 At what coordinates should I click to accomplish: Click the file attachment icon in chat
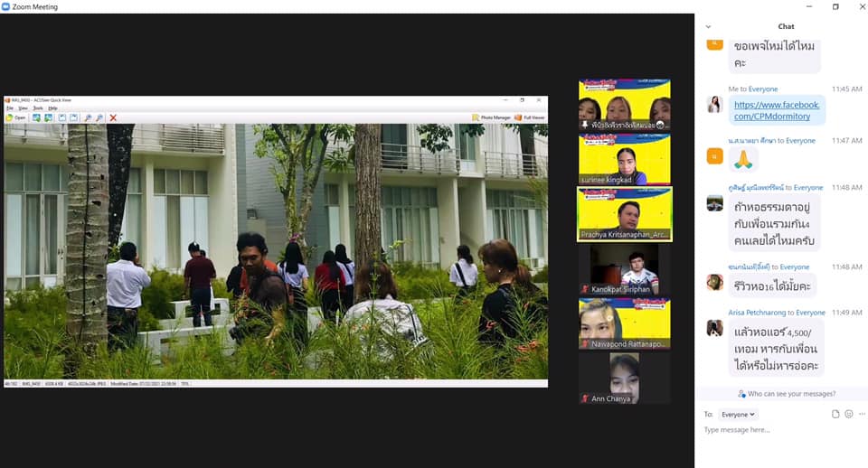click(835, 414)
